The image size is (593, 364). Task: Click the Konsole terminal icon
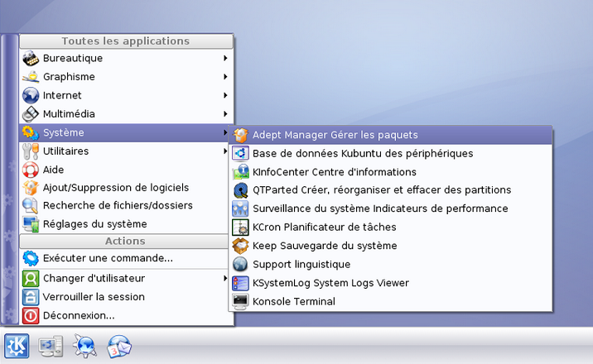tap(240, 302)
